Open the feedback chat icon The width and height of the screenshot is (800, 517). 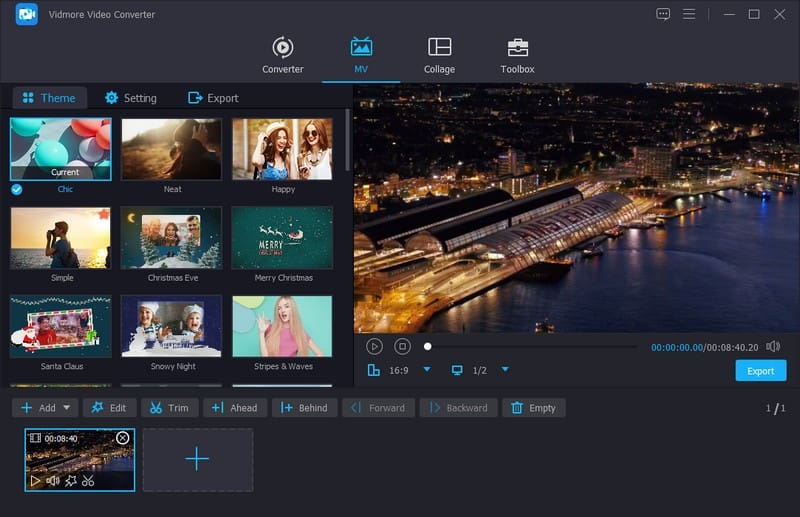pos(663,14)
